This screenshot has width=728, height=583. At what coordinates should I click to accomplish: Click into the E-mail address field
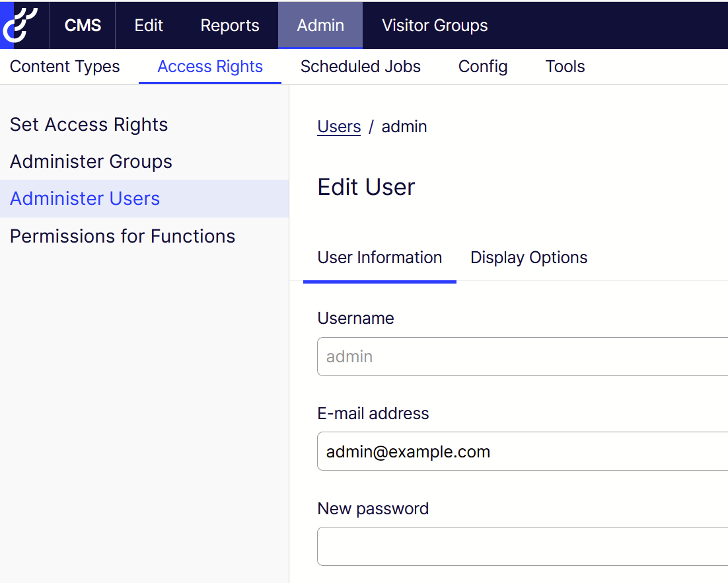pos(522,451)
